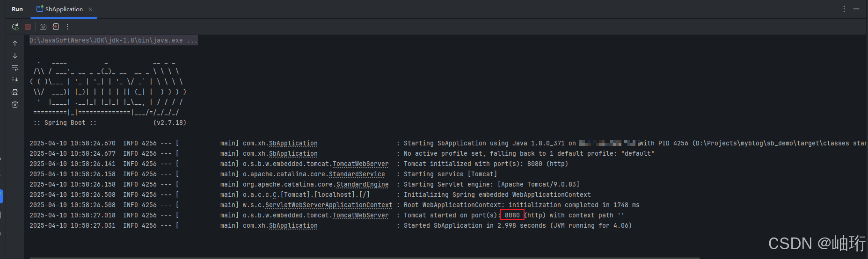Click 'Starting service [Tomcat]' log text
The image size is (868, 259).
(450, 174)
